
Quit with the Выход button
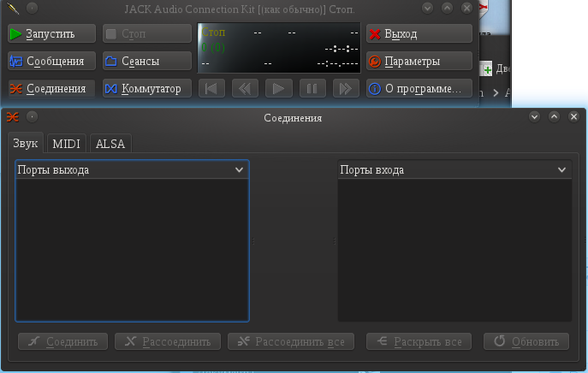pyautogui.click(x=419, y=33)
